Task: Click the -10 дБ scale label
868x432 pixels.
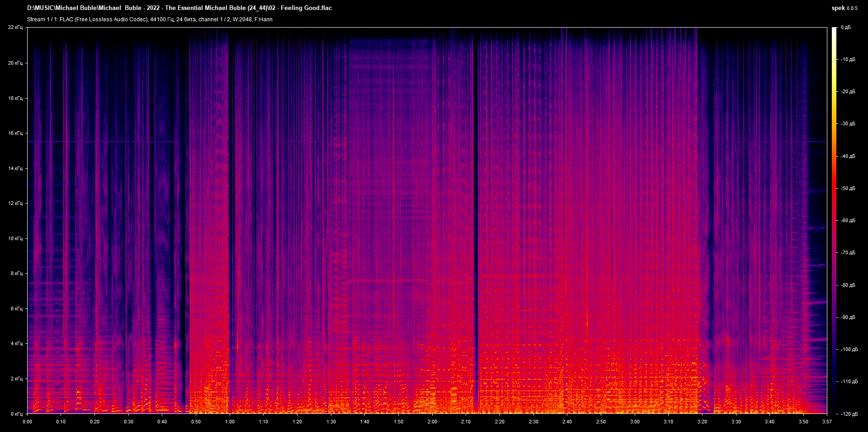Action: click(x=848, y=59)
